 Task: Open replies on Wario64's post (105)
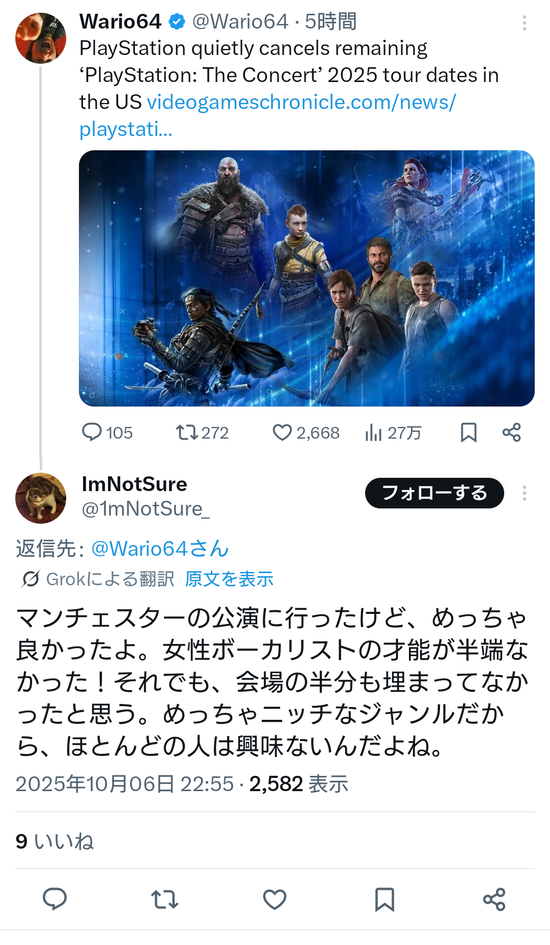[x=107, y=433]
